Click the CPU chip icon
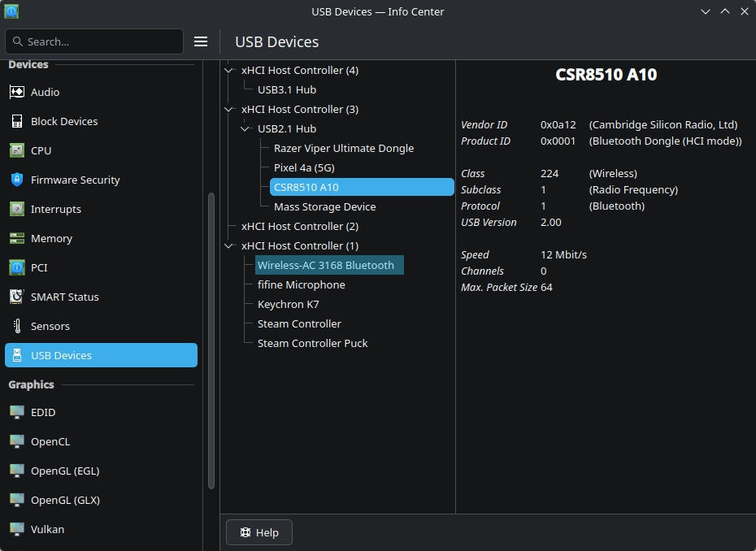 coord(17,150)
